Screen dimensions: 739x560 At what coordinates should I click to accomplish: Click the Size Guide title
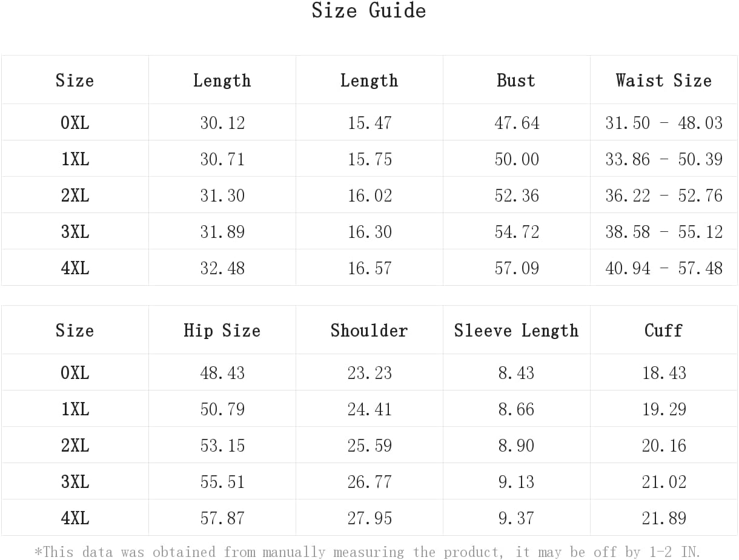pos(369,10)
